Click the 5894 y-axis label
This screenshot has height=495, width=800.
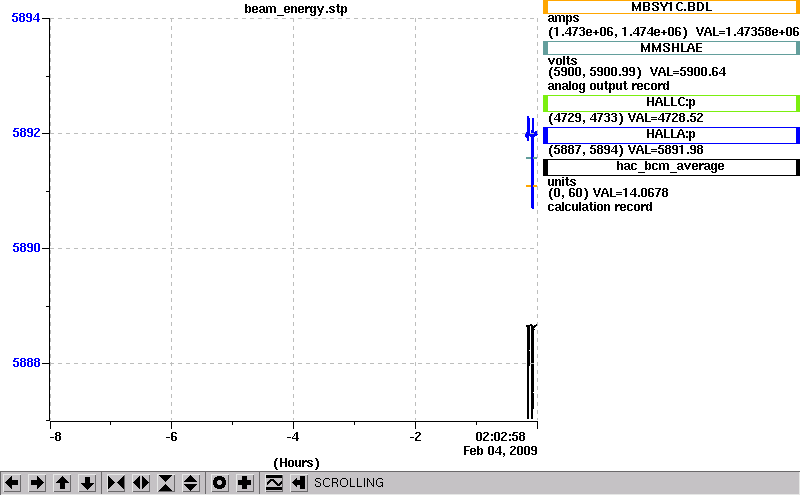26,18
